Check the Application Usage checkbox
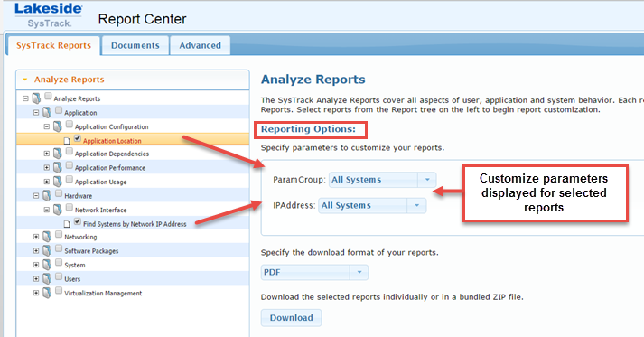The height and width of the screenshot is (337, 644). 70,179
